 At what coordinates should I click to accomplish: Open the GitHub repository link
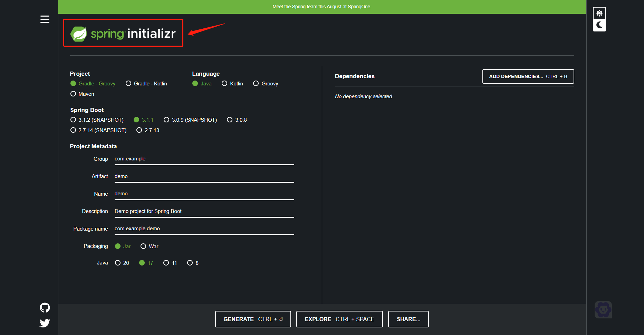[45, 307]
